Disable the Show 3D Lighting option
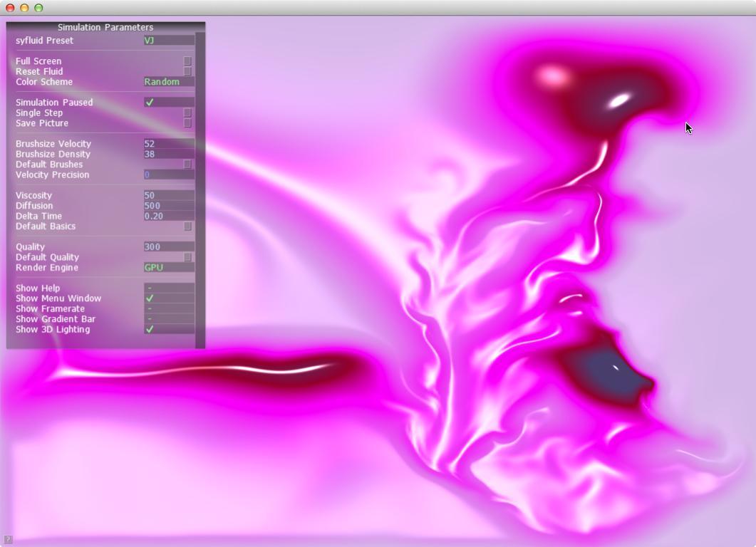756x547 pixels. click(150, 329)
